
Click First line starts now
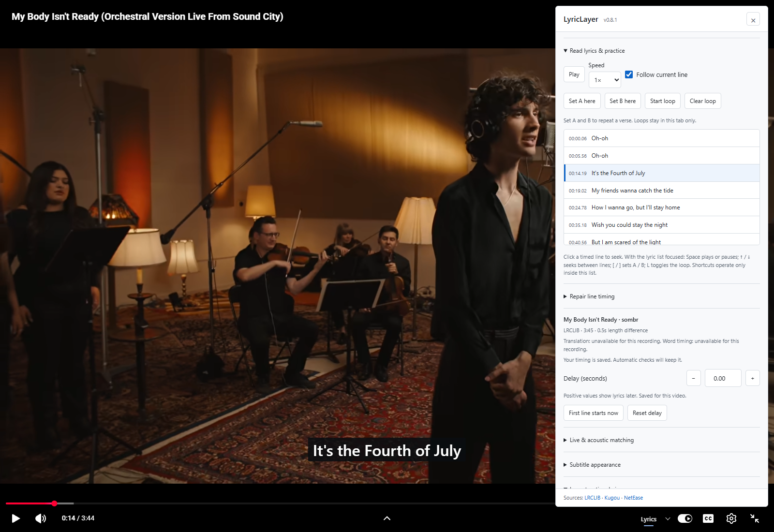coord(594,413)
